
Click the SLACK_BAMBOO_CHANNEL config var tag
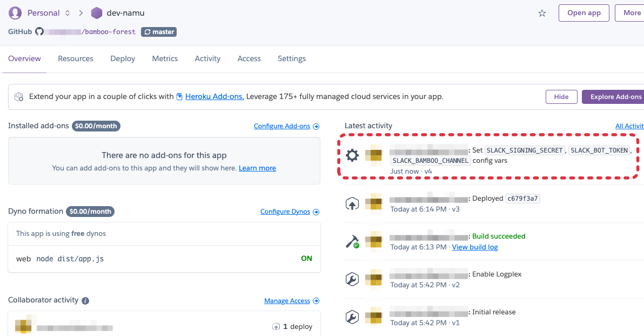431,161
